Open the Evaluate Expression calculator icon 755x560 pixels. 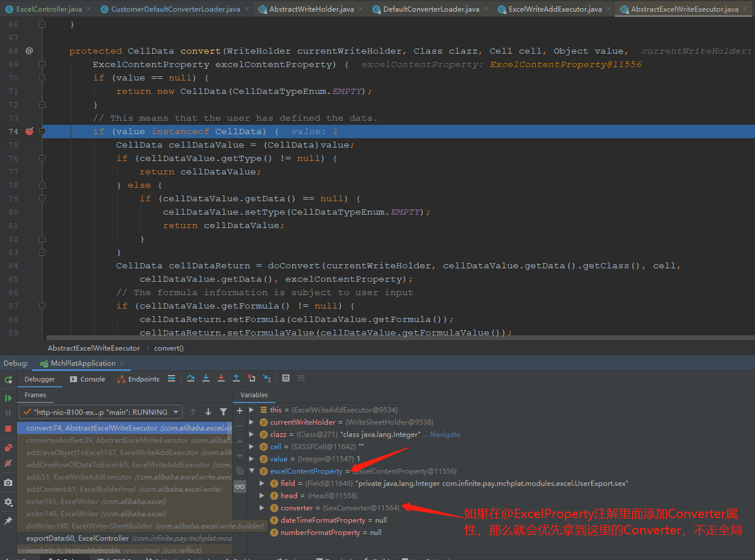coord(286,378)
